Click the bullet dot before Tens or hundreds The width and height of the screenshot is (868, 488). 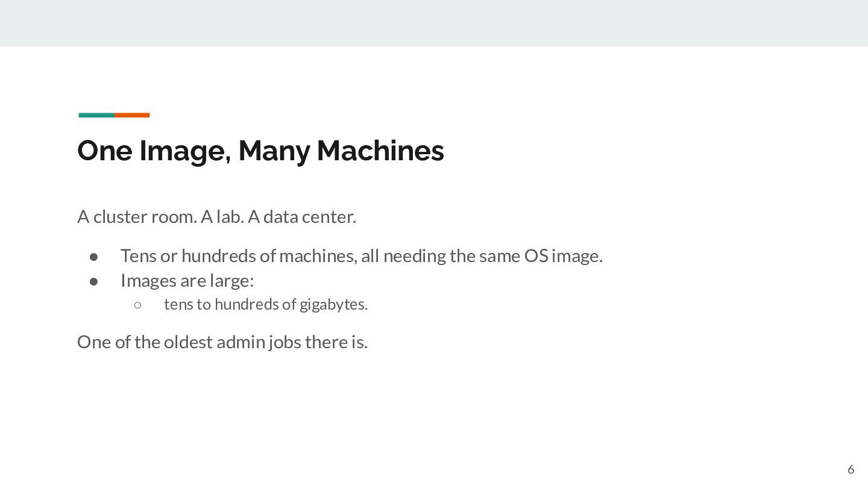94,256
